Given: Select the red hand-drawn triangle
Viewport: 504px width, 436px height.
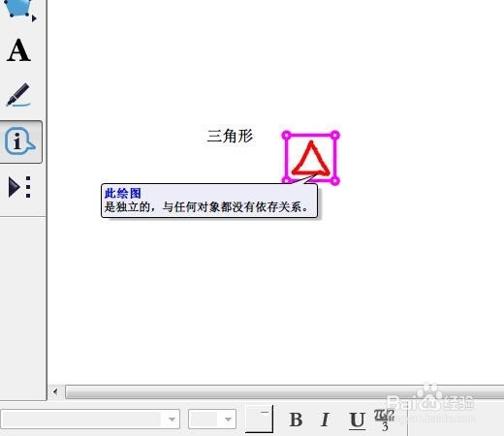Looking at the screenshot, I should click(x=311, y=158).
